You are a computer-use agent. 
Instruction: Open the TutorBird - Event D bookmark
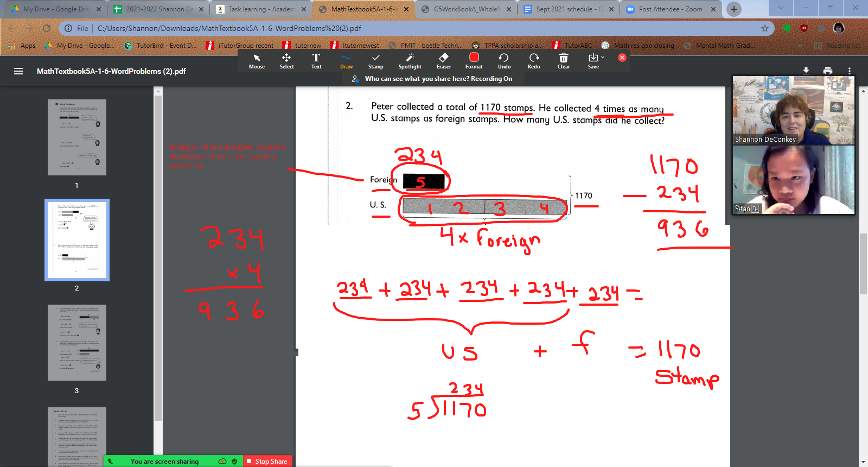pos(161,46)
